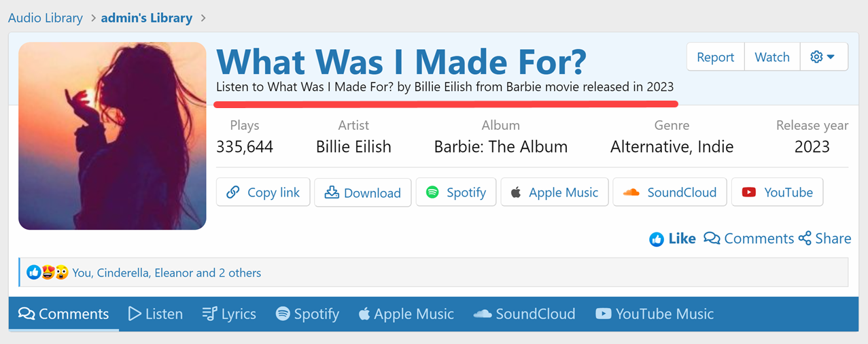Expand the gear settings dropdown

(823, 57)
